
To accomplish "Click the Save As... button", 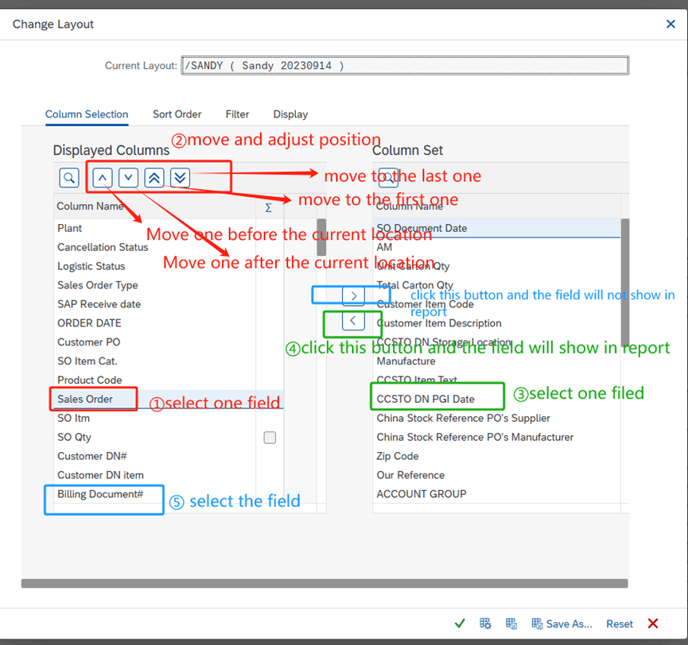I will pyautogui.click(x=562, y=624).
